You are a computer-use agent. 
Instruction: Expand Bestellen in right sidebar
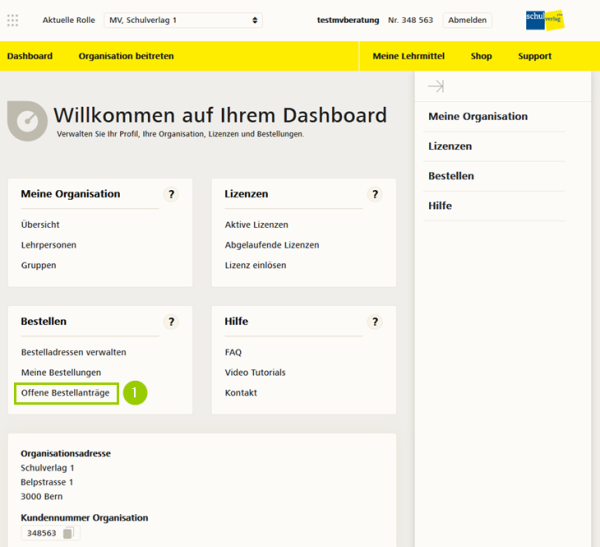coord(451,176)
